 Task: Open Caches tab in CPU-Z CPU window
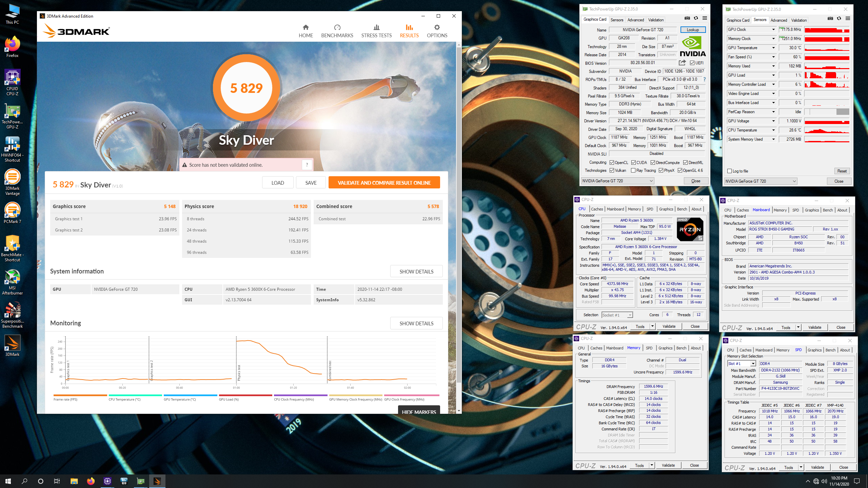tap(597, 209)
